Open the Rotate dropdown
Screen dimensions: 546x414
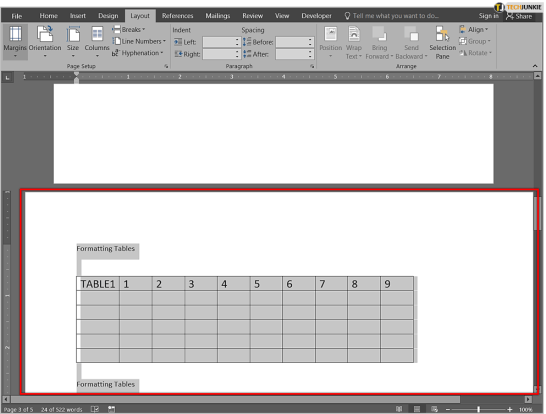point(475,53)
